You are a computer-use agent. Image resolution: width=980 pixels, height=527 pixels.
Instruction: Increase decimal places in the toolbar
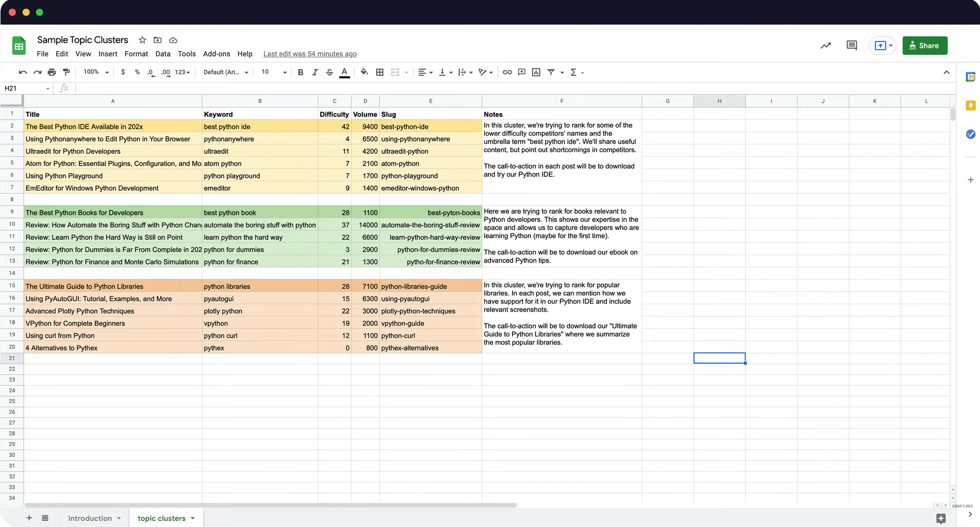click(x=166, y=72)
